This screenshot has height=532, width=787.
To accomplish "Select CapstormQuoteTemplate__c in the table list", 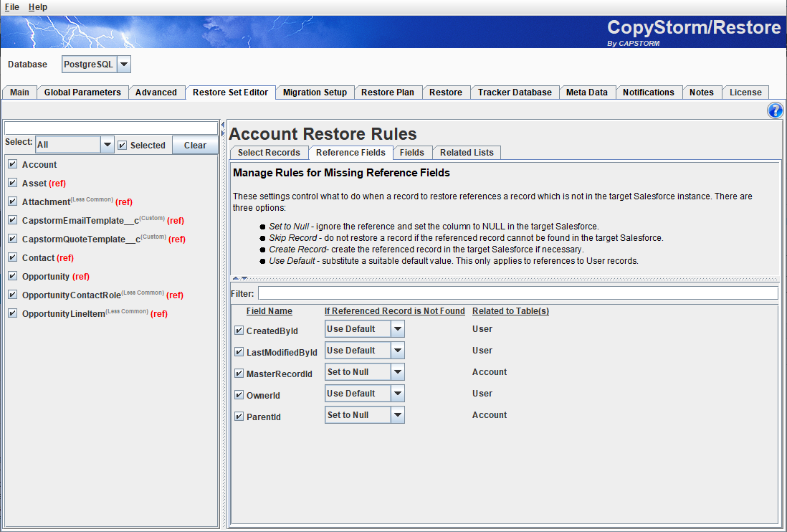I will click(104, 239).
